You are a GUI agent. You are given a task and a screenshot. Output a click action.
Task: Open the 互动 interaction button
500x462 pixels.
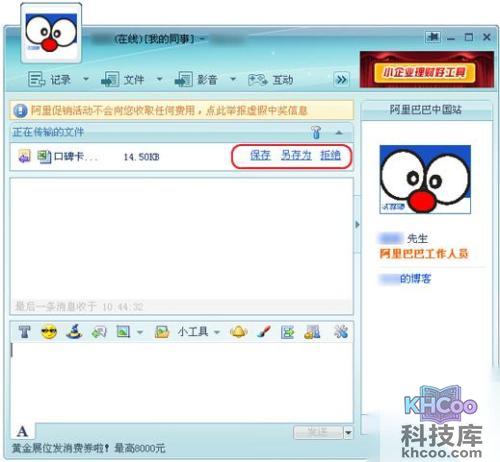point(271,80)
